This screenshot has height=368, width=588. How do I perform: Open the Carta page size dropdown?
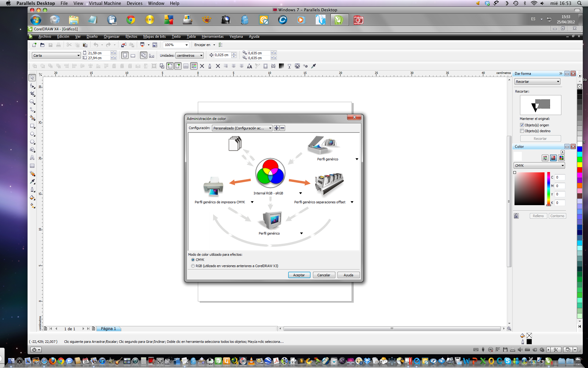[56, 56]
